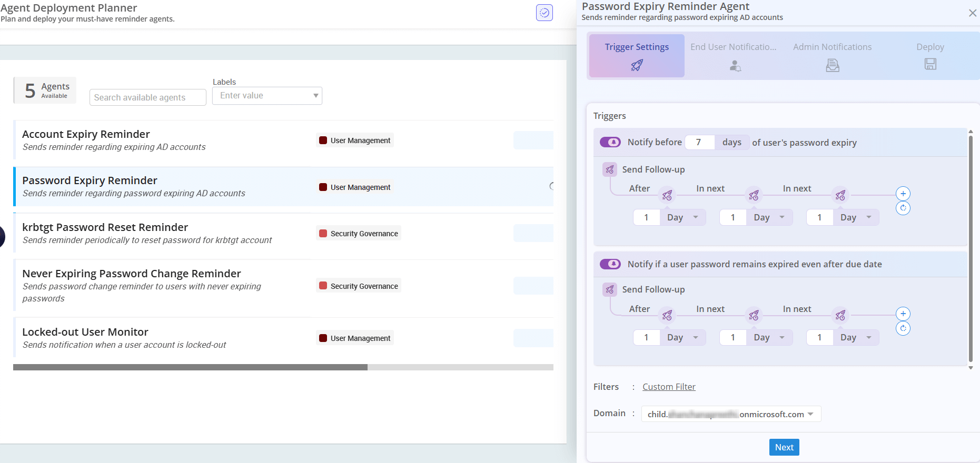Click User Management label on Account Expiry row
The width and height of the screenshot is (980, 463).
coord(355,140)
